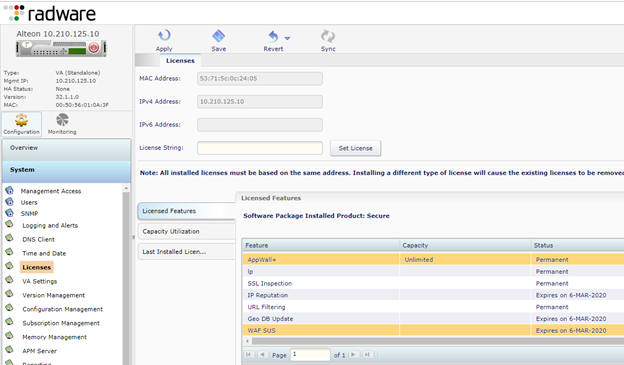Viewport: 624px width, 365px height.
Task: Sort by the Feature column header
Action: (x=320, y=245)
